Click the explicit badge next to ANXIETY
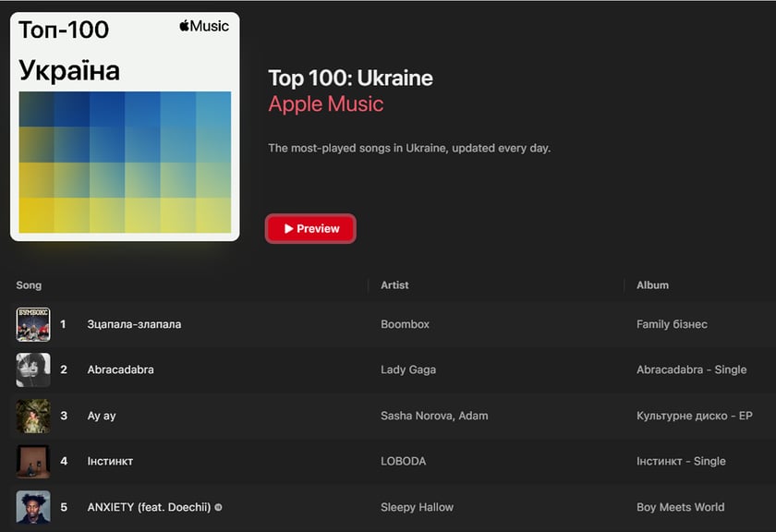Screen dimensions: 776x532 click(x=219, y=507)
